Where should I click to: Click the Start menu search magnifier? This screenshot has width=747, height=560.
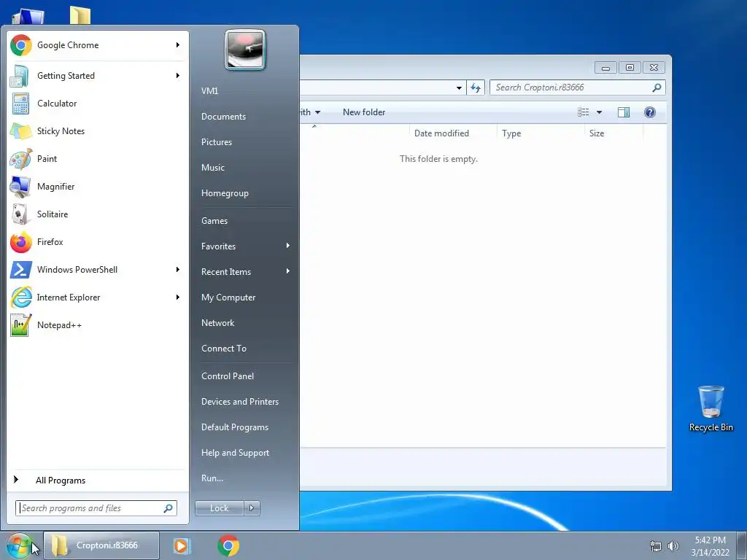[169, 508]
